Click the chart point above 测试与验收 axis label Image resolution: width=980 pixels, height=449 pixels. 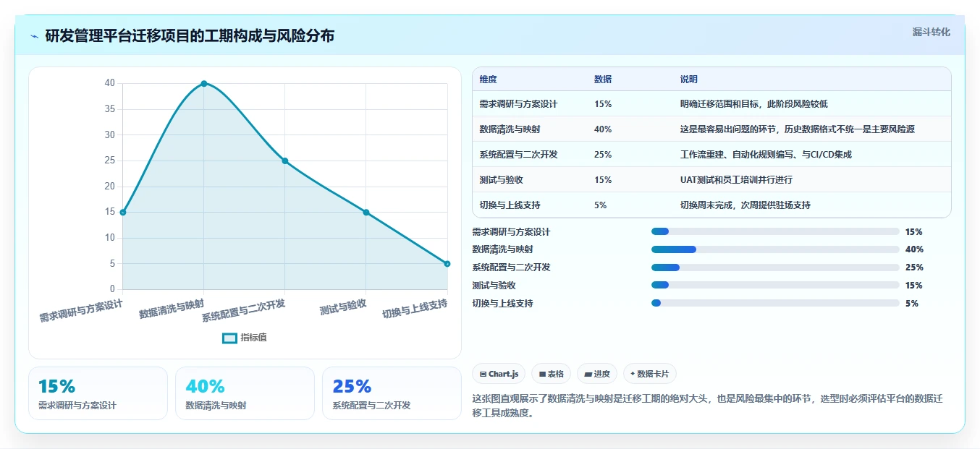366,213
